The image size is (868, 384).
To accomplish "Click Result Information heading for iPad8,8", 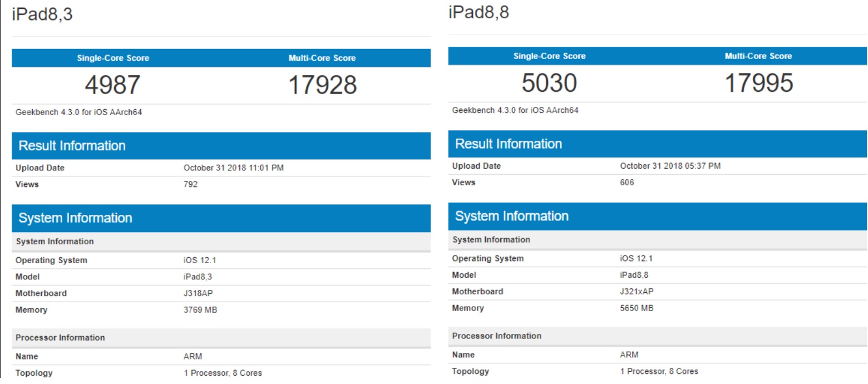I will click(509, 144).
